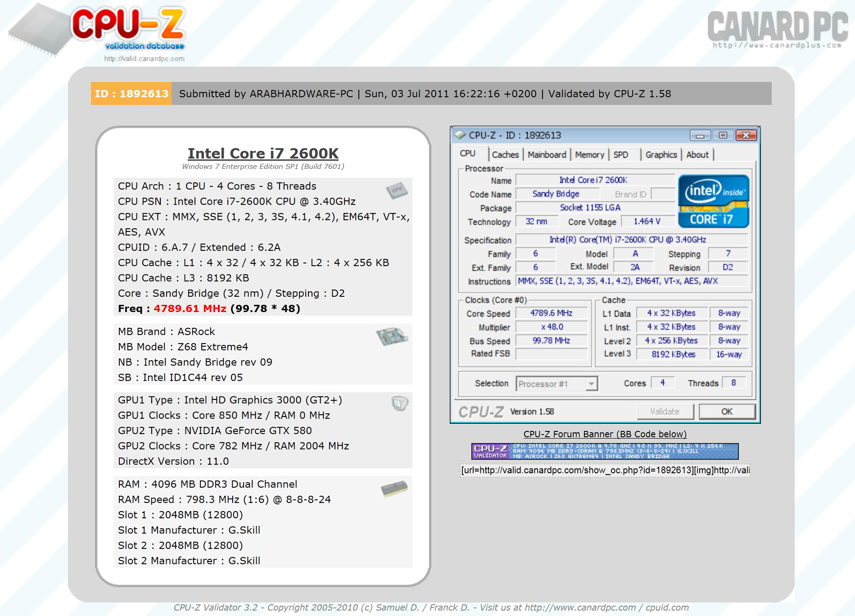
Task: Click the MB Model : Z68 Extreme4 line
Action: 183,347
